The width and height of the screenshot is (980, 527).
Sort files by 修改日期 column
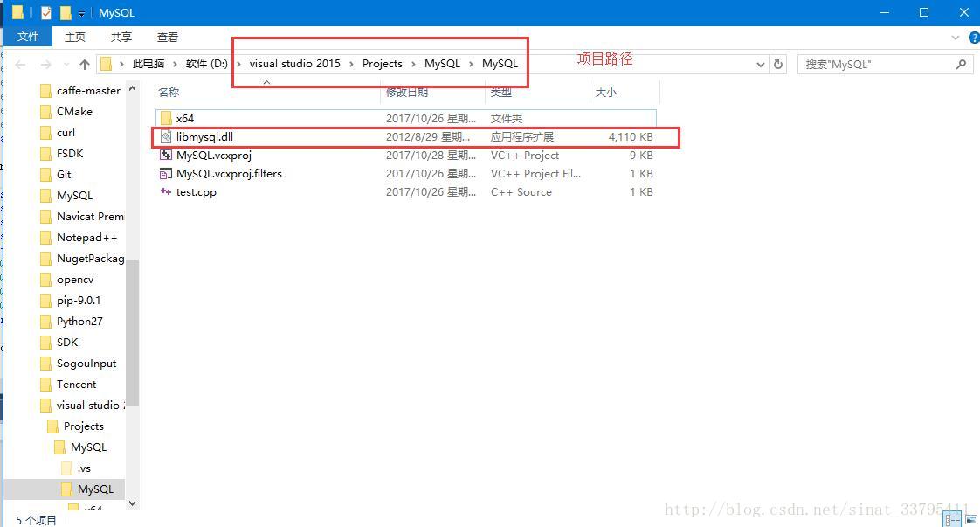[407, 93]
